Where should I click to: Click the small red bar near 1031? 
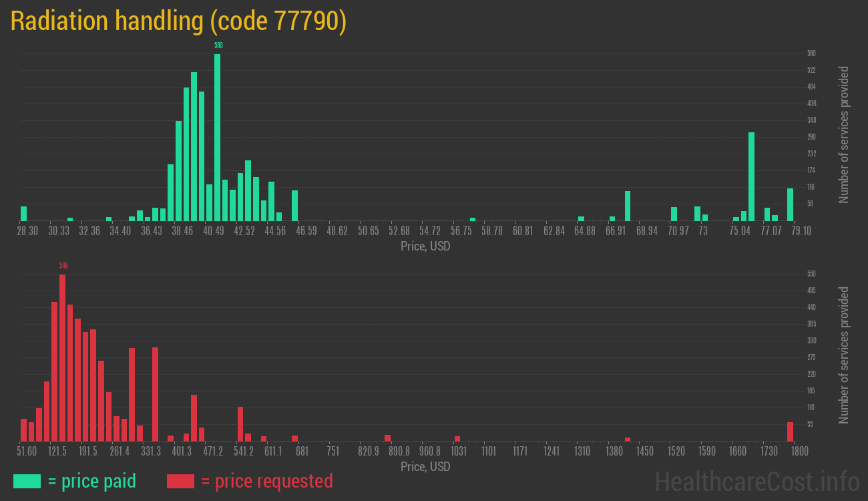(457, 439)
